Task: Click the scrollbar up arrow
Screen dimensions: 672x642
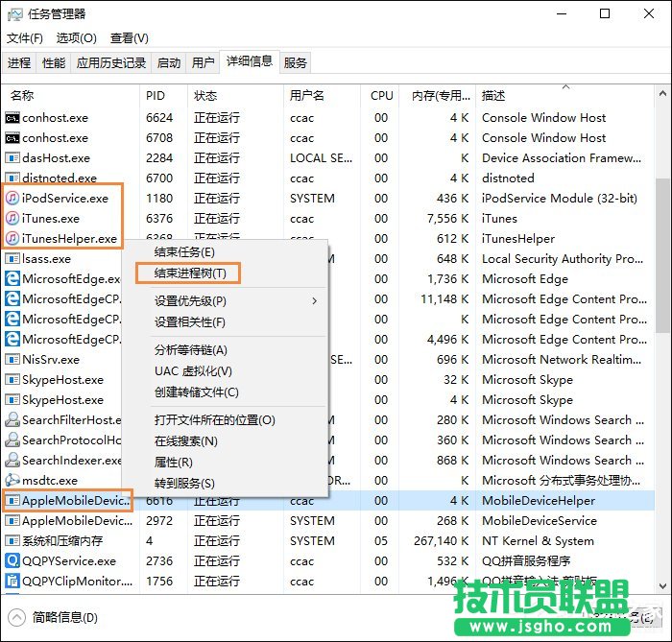Action: pyautogui.click(x=662, y=93)
